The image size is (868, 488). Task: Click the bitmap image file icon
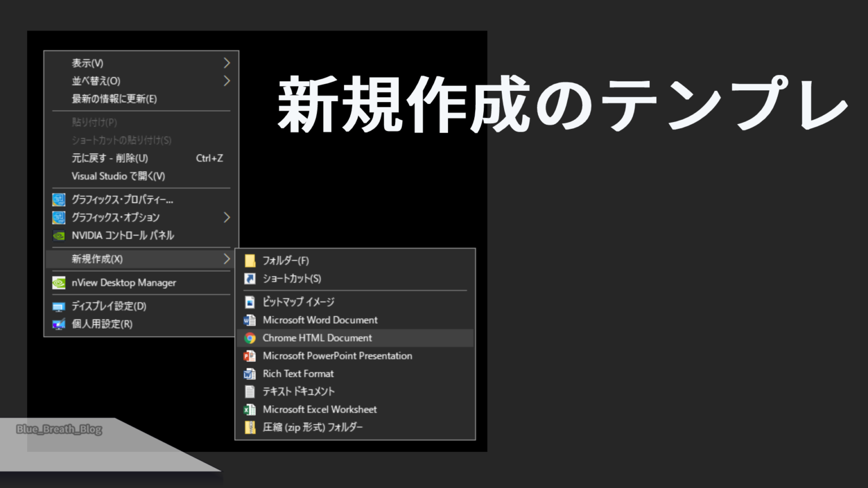(x=250, y=302)
